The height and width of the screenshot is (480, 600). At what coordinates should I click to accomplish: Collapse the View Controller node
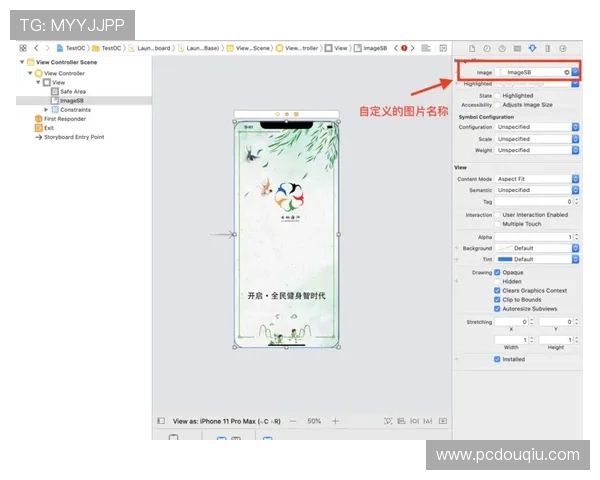click(x=30, y=73)
